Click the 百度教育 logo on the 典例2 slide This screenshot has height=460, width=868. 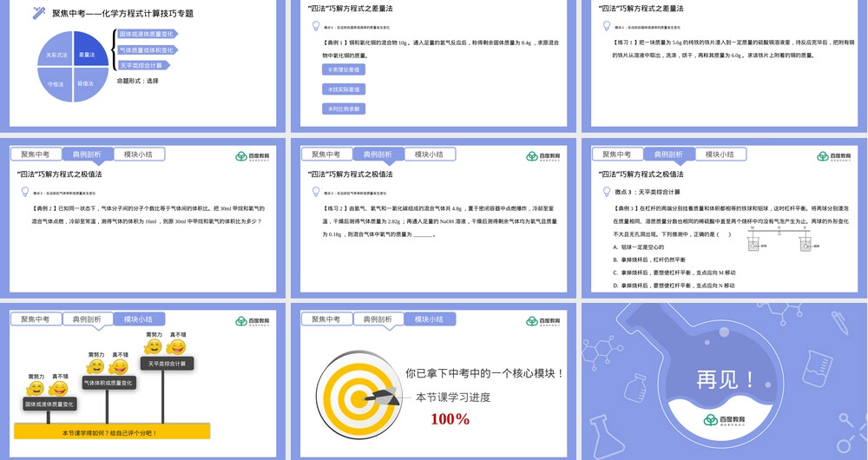[x=253, y=156]
